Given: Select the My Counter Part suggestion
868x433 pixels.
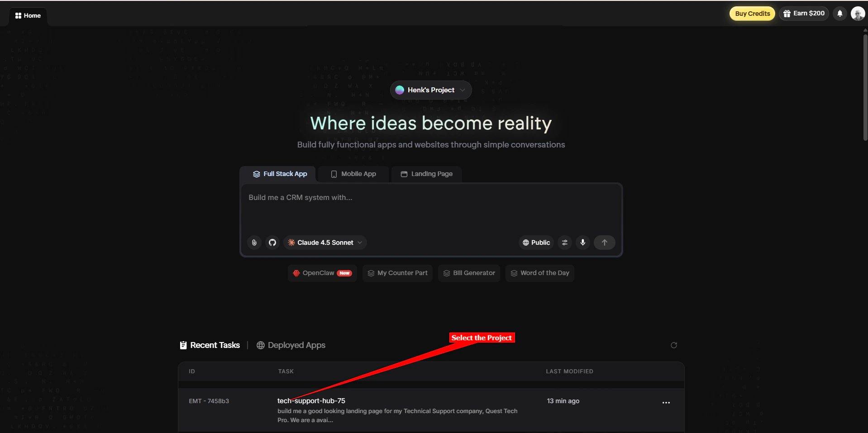Looking at the screenshot, I should click(397, 273).
